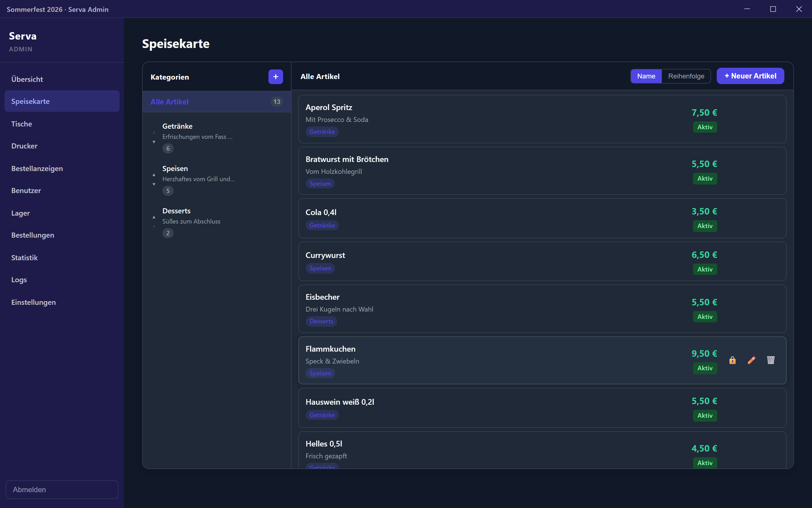This screenshot has height=508, width=812.
Task: Open Drucker settings page
Action: point(62,146)
